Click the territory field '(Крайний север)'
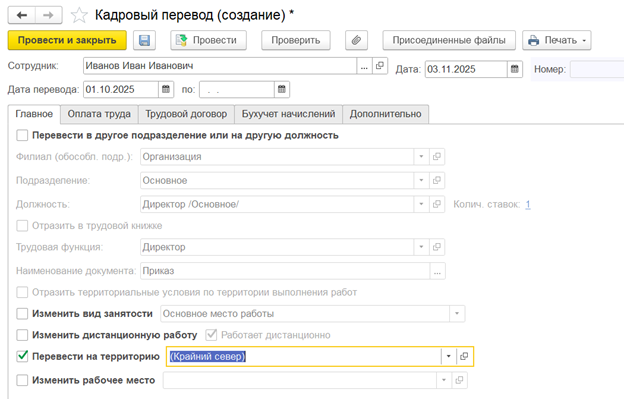 (x=304, y=356)
